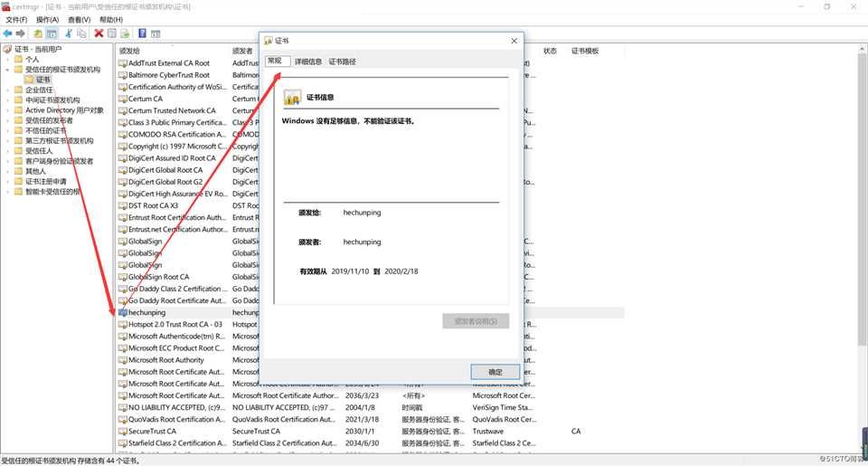This screenshot has width=868, height=466.
Task: Select NO LIABILITY ACCEPTED, (c)9... row
Action: pos(175,408)
